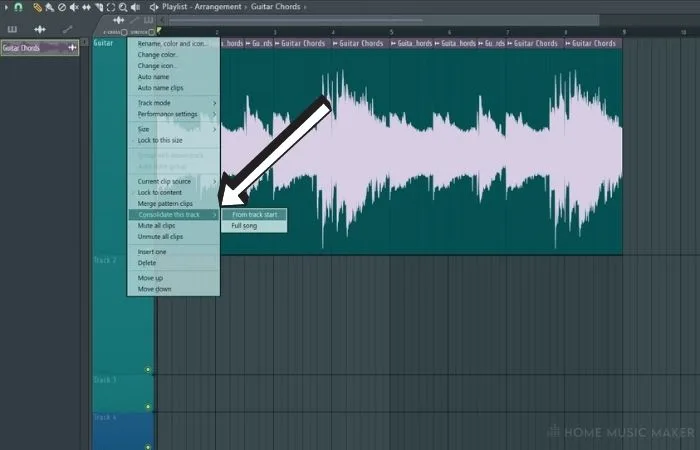Expand Consolidate this track submenu

173,215
